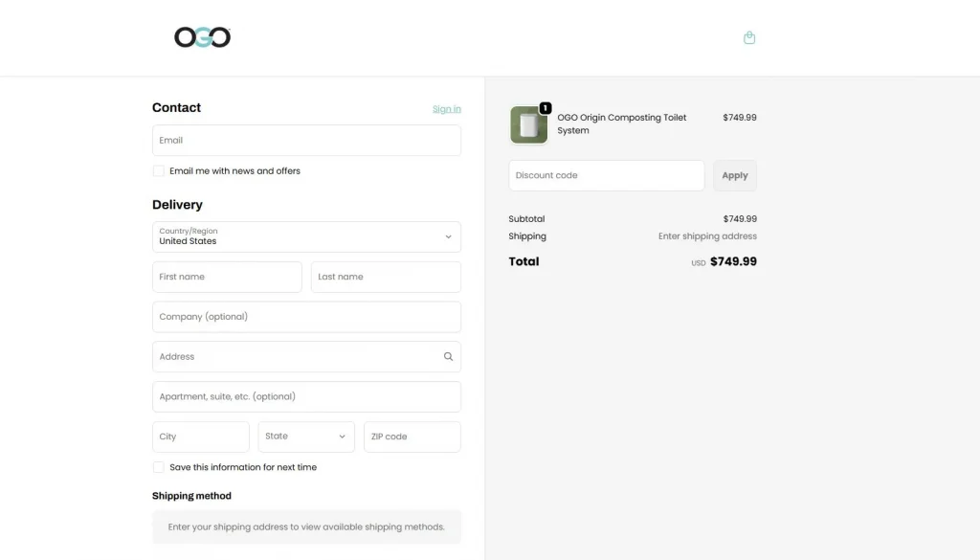Open the OGO Origin product thumbnail
Viewport: 980px width, 560px height.
[x=528, y=124]
